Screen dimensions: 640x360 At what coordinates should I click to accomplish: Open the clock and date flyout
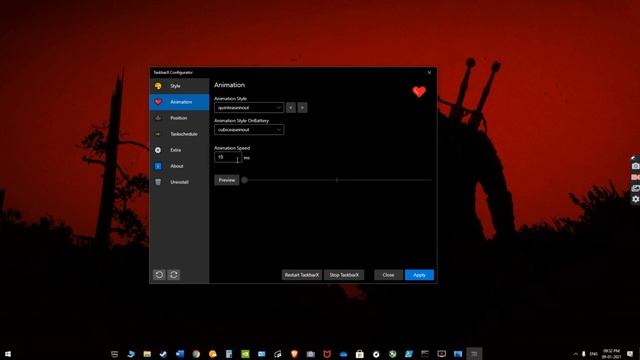click(611, 354)
